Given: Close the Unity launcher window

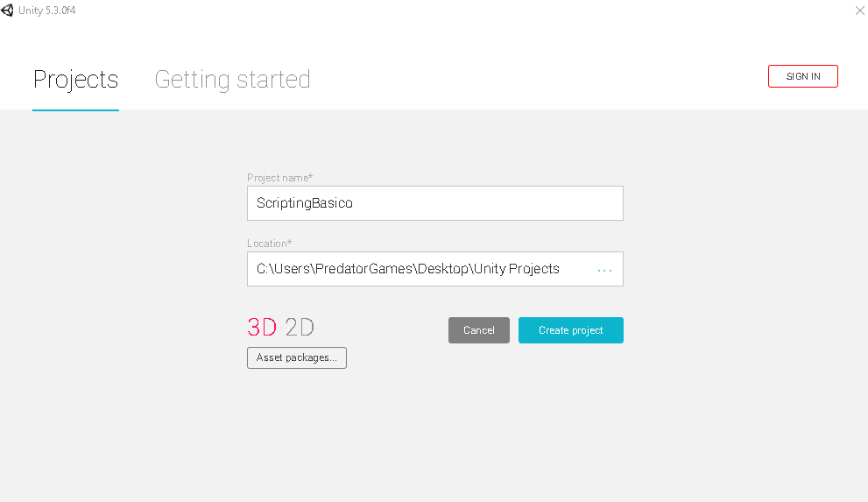Looking at the screenshot, I should tap(860, 11).
